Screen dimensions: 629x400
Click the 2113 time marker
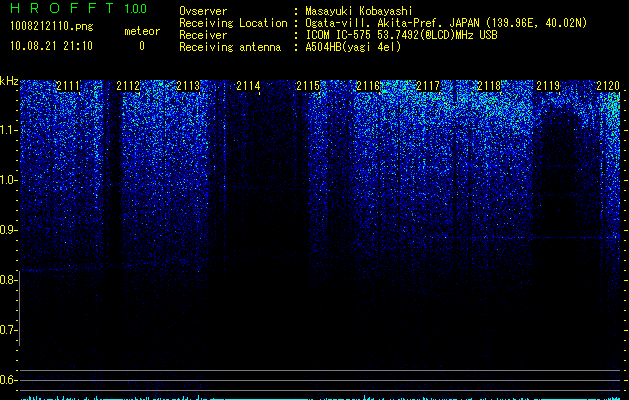(188, 86)
